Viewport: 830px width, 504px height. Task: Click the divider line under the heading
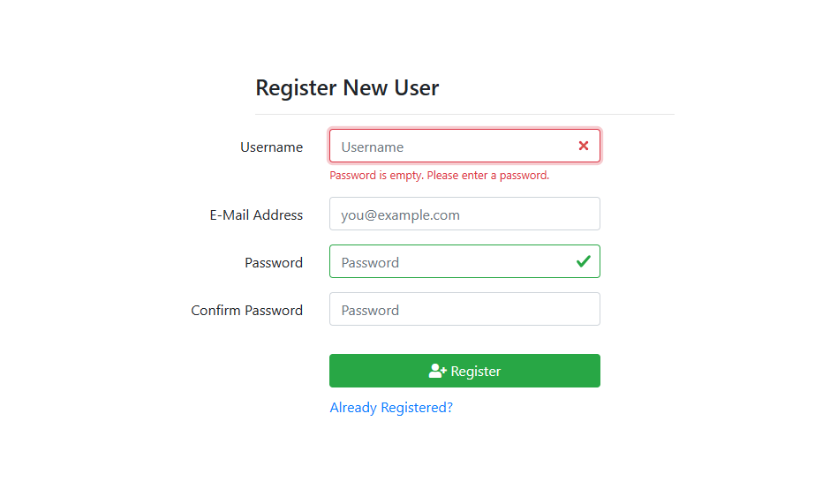pyautogui.click(x=464, y=114)
